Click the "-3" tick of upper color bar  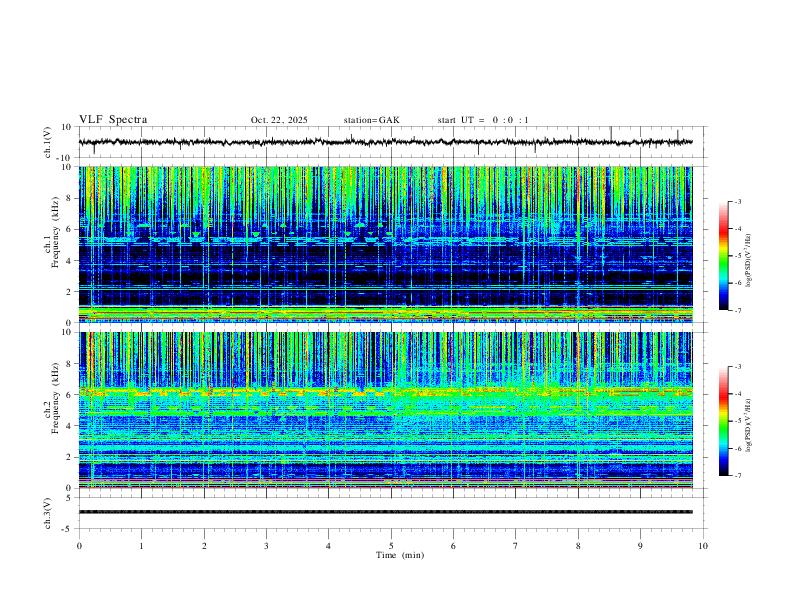pyautogui.click(x=738, y=201)
